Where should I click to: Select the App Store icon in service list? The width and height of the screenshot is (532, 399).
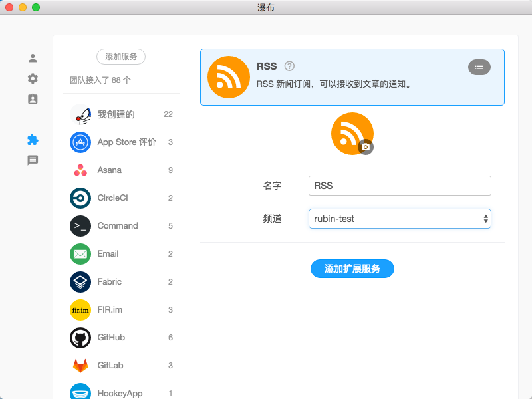click(x=80, y=142)
